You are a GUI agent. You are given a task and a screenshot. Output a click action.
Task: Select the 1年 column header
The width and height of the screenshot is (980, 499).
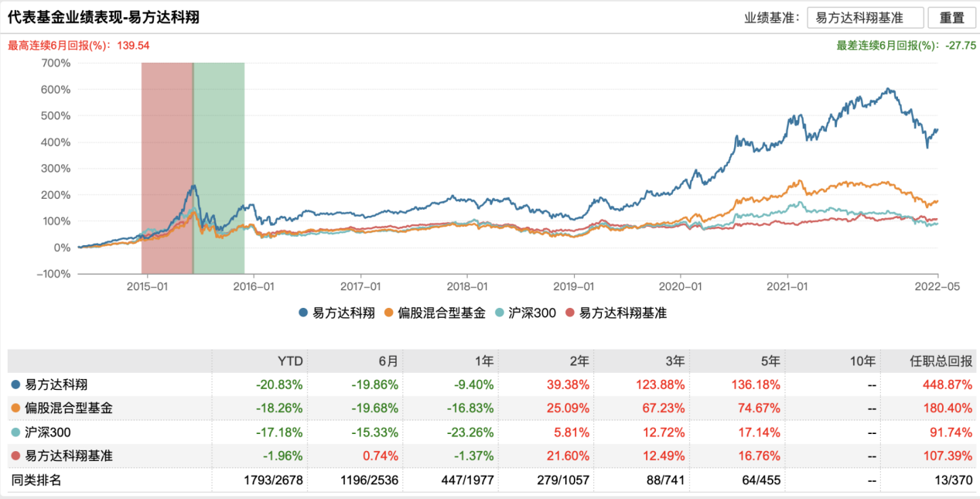(484, 361)
